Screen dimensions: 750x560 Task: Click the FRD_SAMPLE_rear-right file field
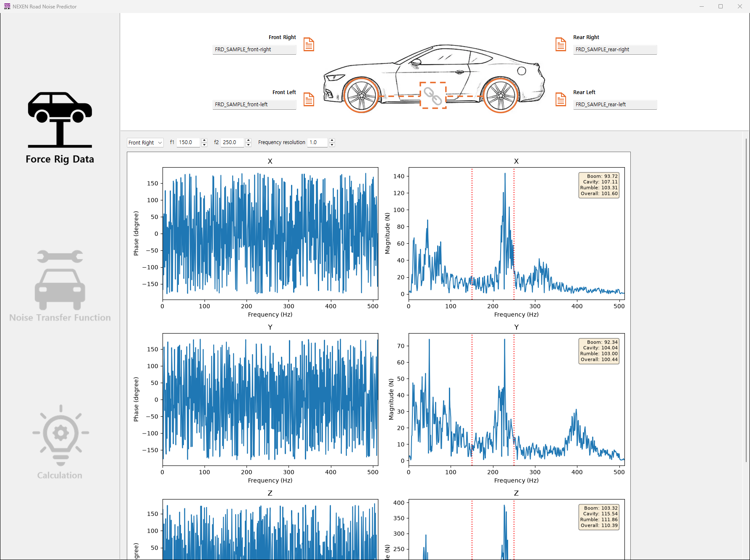click(x=615, y=50)
